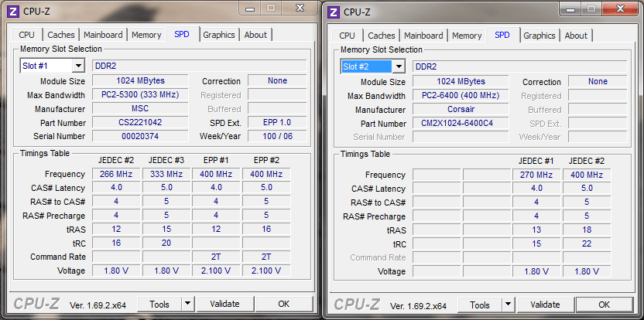Click the PC2-5300 (333 MHz) bandwidth value

[140, 95]
